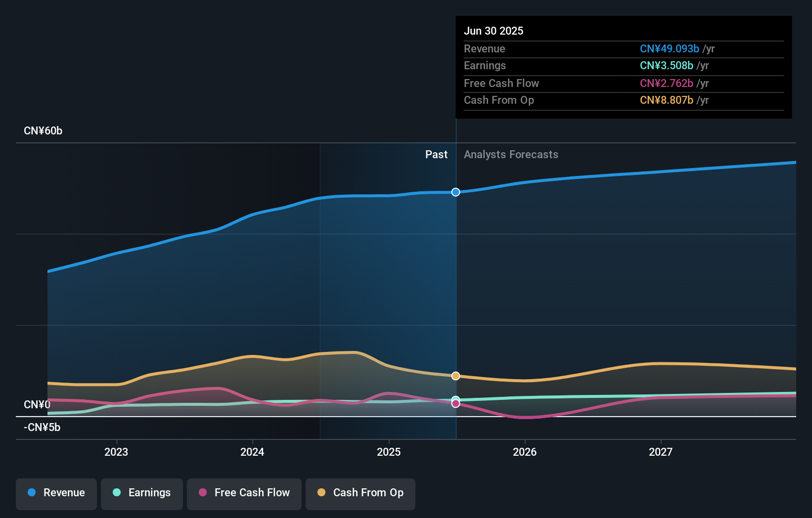Select the Revenue data point marker on chart
Image resolution: width=812 pixels, height=518 pixels.
[x=455, y=192]
